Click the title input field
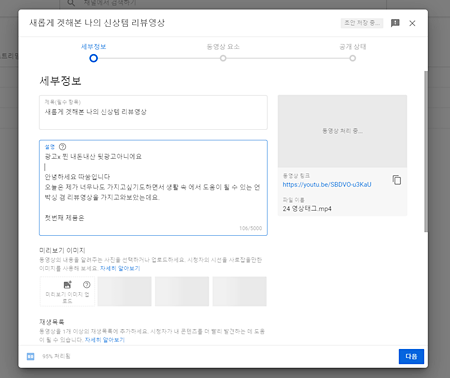This screenshot has width=450, height=378. [x=153, y=112]
